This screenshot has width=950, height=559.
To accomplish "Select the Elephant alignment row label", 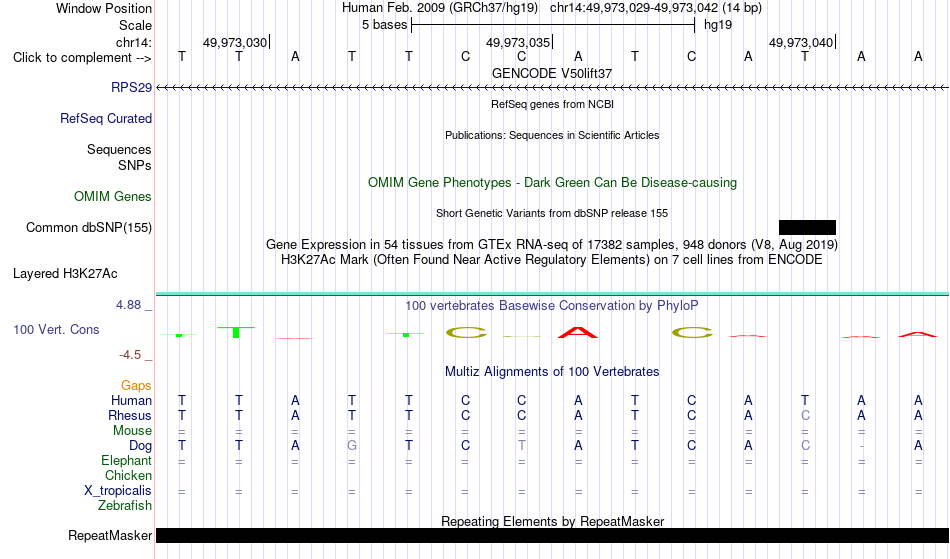I will coord(126,460).
